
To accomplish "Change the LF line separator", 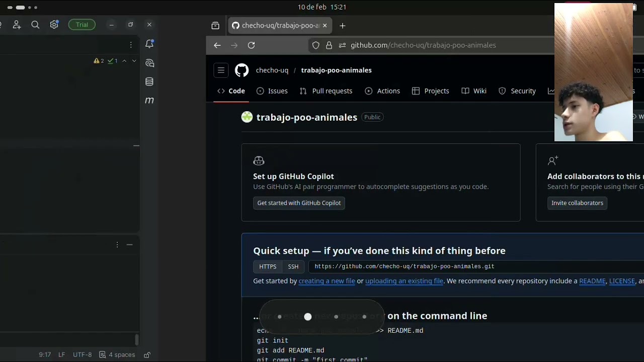I will click(x=61, y=354).
